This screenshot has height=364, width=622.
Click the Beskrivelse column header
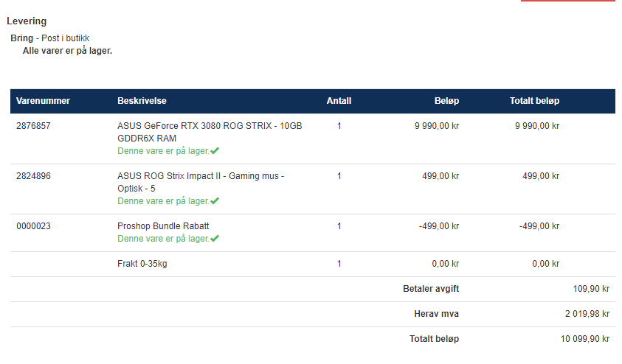[142, 101]
